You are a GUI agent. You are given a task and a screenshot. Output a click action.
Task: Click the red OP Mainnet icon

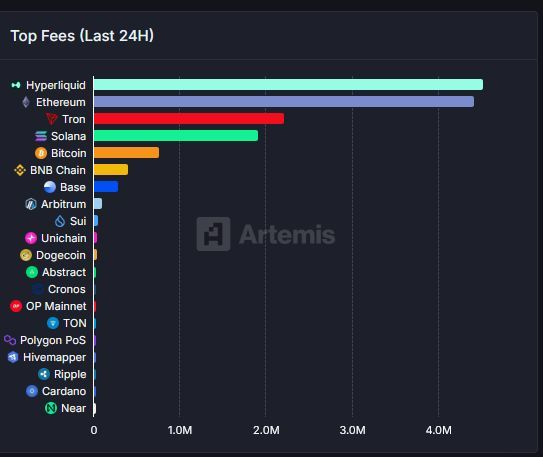tap(16, 306)
